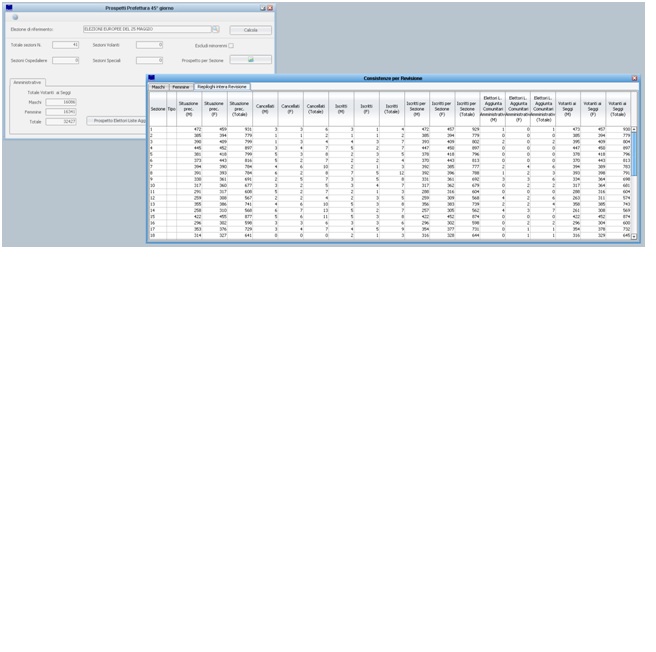Click window menu icon of Consistenze per Revisione
Screen dimensions: 656x652
pos(151,78)
